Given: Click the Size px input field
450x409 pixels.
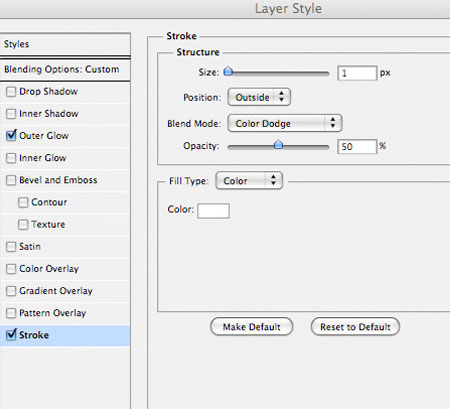Looking at the screenshot, I should [357, 73].
